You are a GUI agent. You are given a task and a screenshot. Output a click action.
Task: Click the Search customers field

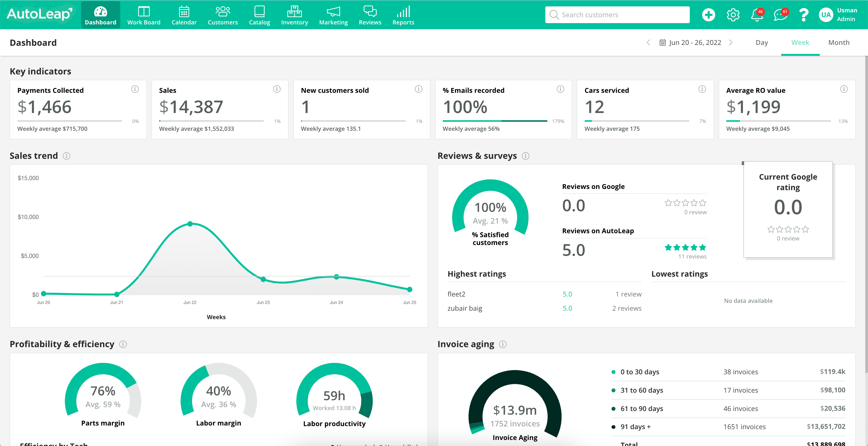[x=617, y=15]
